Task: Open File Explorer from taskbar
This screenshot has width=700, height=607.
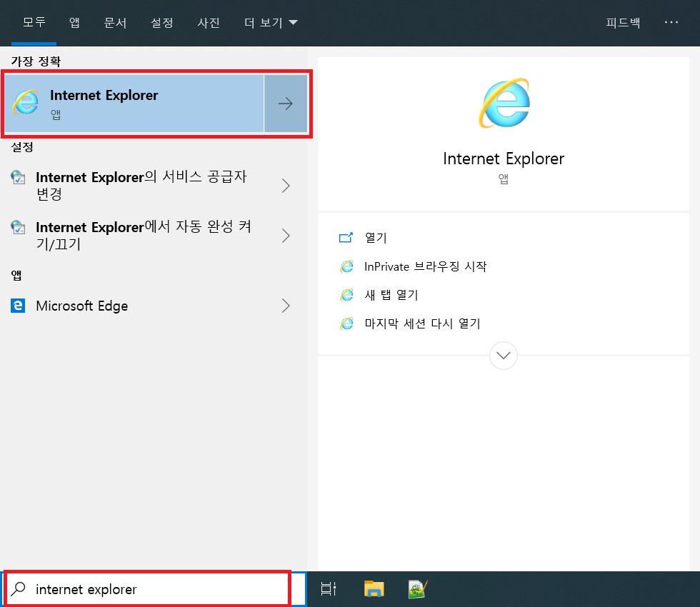Action: (374, 589)
